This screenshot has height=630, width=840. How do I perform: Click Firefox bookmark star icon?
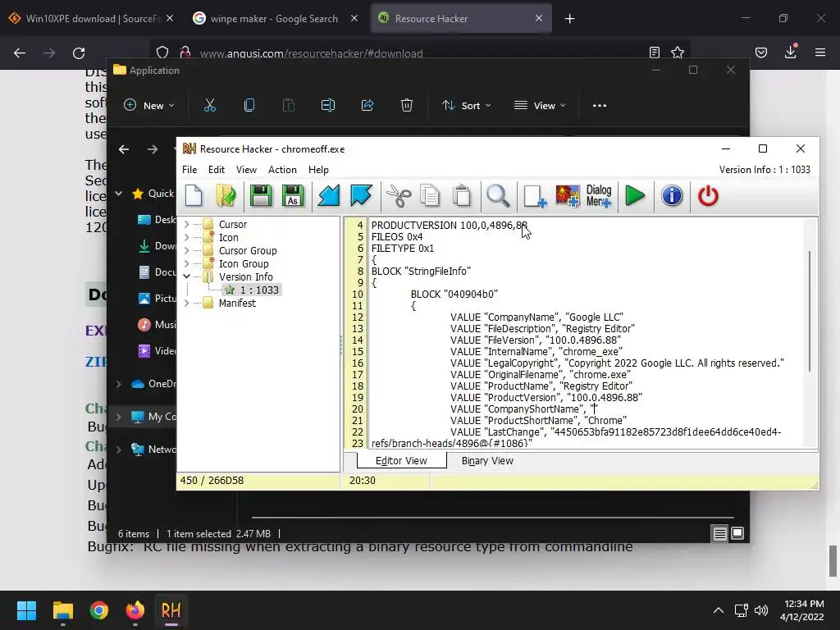click(678, 52)
